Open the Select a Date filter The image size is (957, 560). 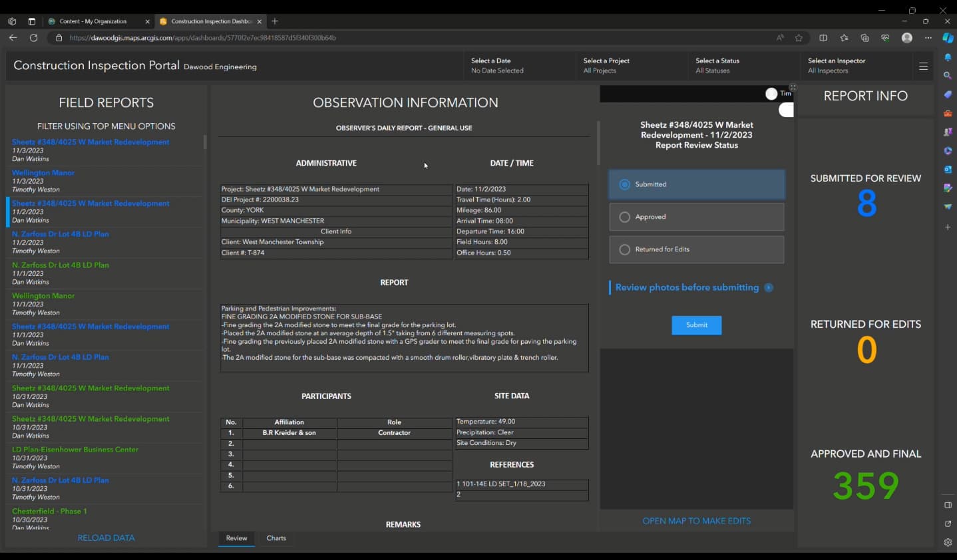point(497,65)
